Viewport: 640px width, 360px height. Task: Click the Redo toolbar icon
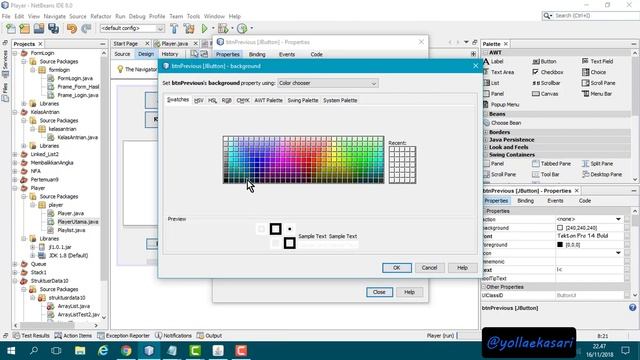[86, 28]
